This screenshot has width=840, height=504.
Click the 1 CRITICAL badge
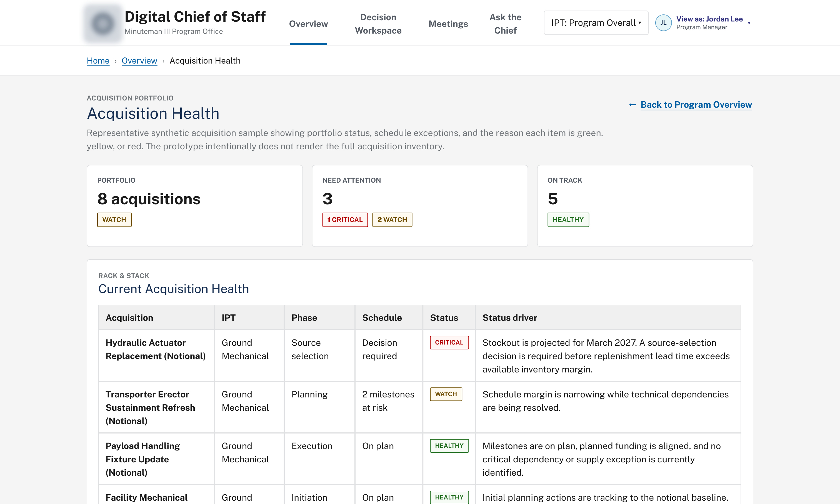click(x=345, y=220)
